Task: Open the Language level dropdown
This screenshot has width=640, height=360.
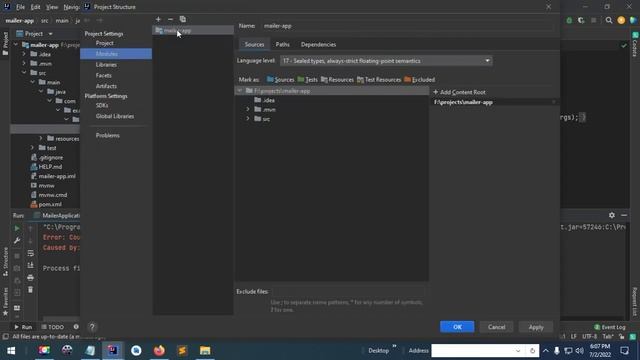Action: coord(386,61)
